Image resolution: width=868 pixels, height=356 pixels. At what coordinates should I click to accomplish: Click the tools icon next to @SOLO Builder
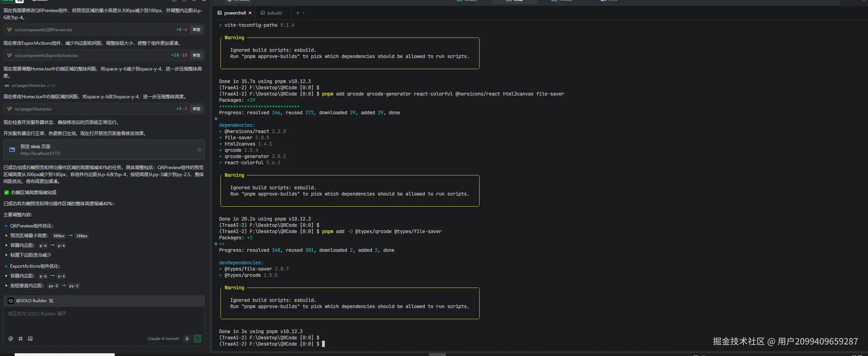tap(51, 301)
